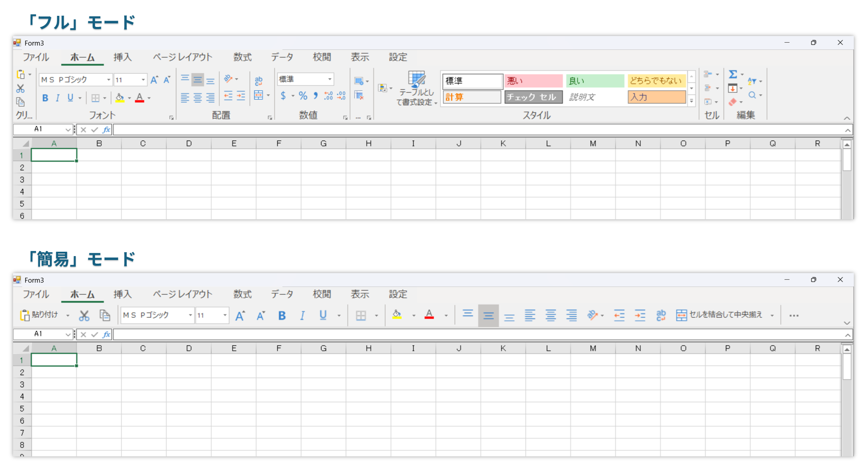The image size is (868, 471).
Task: Toggle align right in simple mode toolbar
Action: [x=571, y=315]
